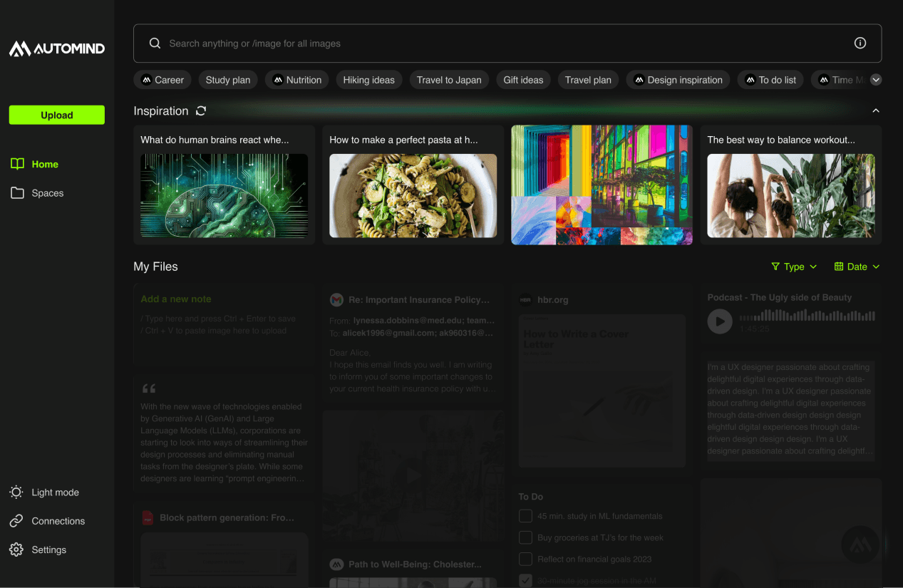Screen dimensions: 903x588
Task: Select the Gift ideas tag
Action: tap(523, 80)
